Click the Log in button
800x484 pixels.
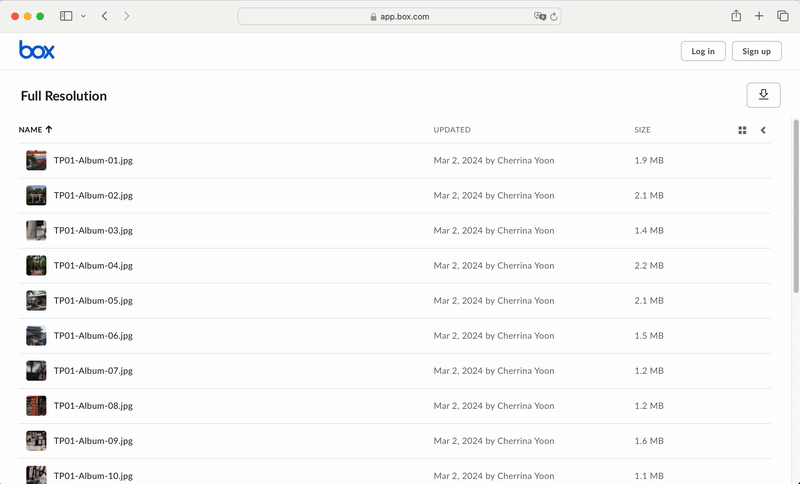[703, 51]
